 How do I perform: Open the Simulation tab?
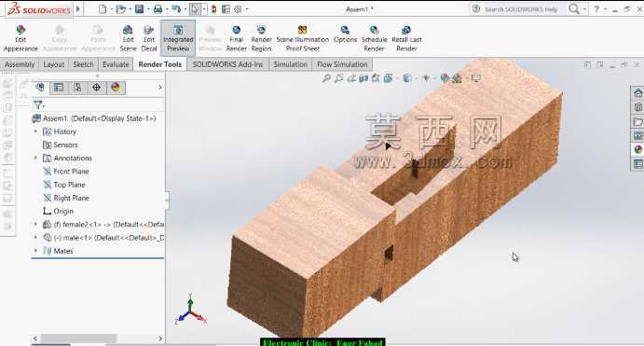coord(290,64)
